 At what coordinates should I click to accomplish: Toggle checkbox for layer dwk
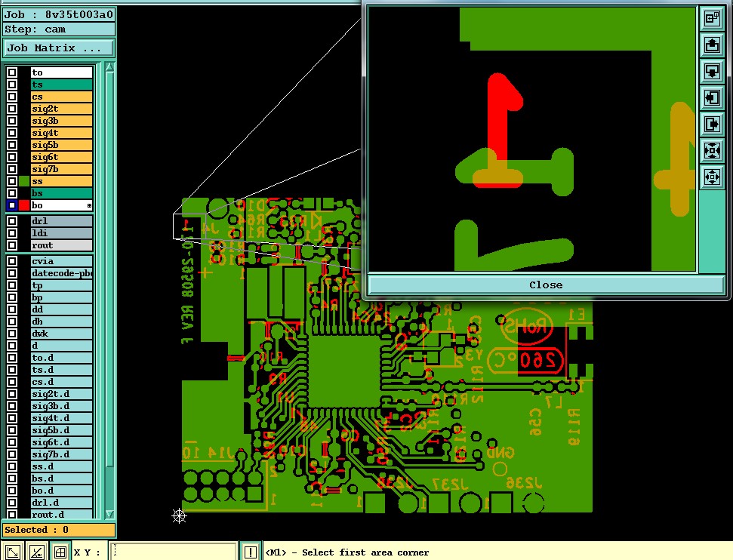click(x=12, y=334)
